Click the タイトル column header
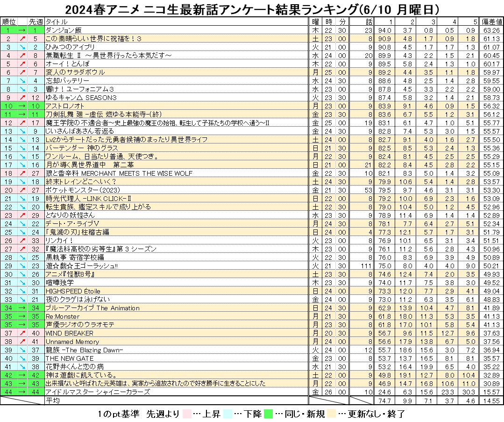 pos(57,22)
